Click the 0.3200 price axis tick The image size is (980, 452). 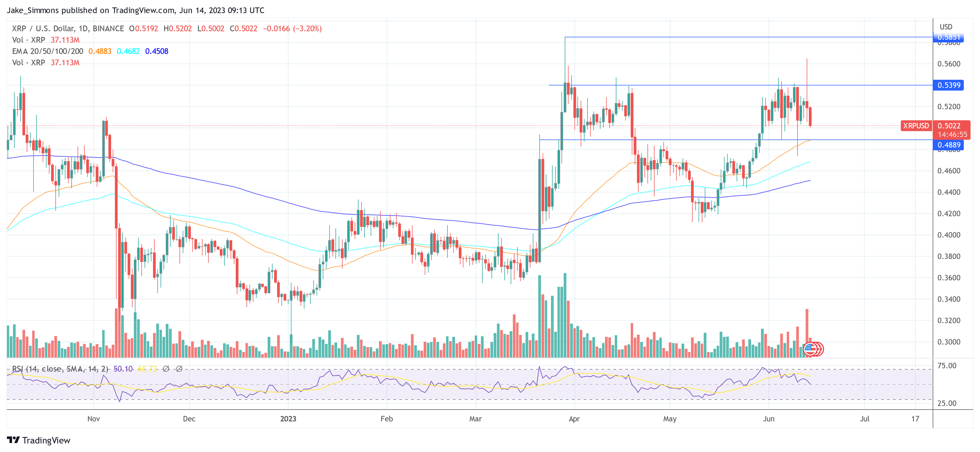pyautogui.click(x=948, y=320)
